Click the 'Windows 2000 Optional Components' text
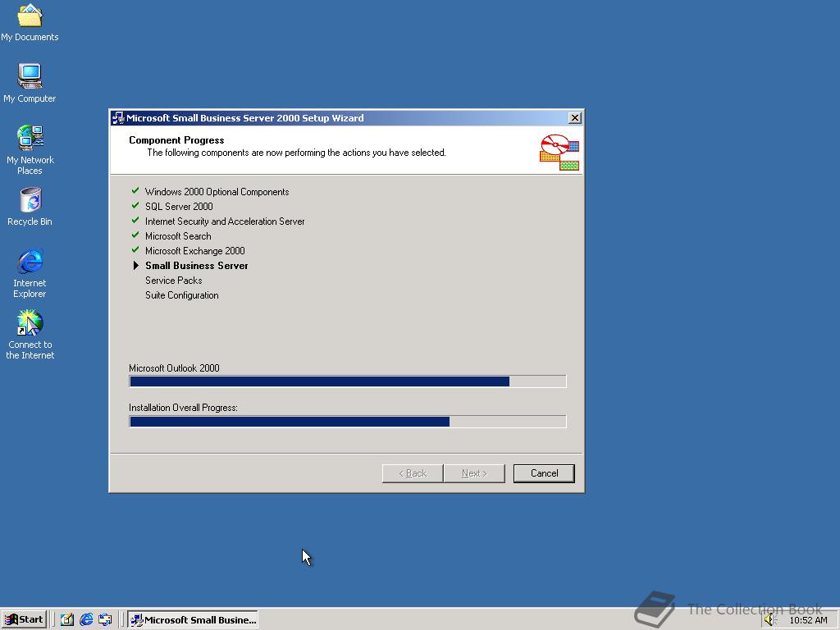 [217, 192]
